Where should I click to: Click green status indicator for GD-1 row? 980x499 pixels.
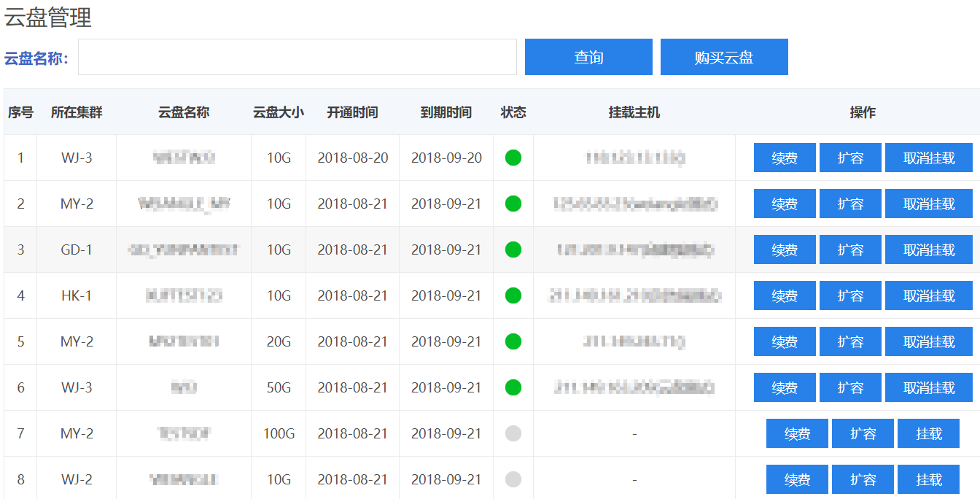(x=513, y=249)
